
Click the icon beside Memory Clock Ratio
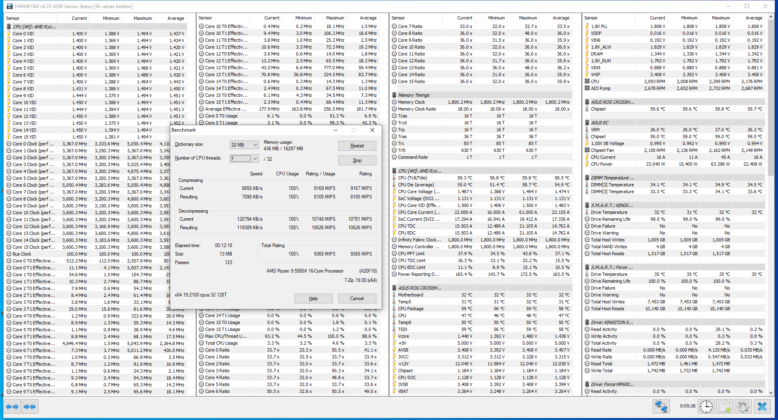click(394, 109)
